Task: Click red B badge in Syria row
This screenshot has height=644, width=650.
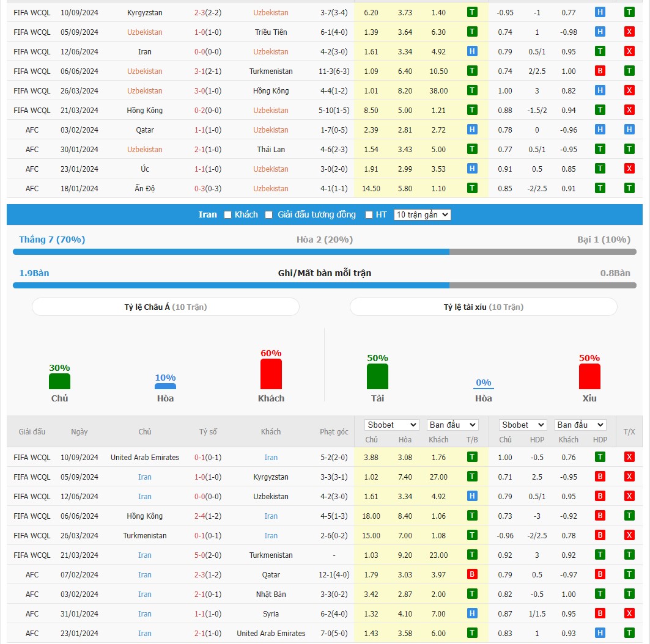Action: click(x=600, y=614)
